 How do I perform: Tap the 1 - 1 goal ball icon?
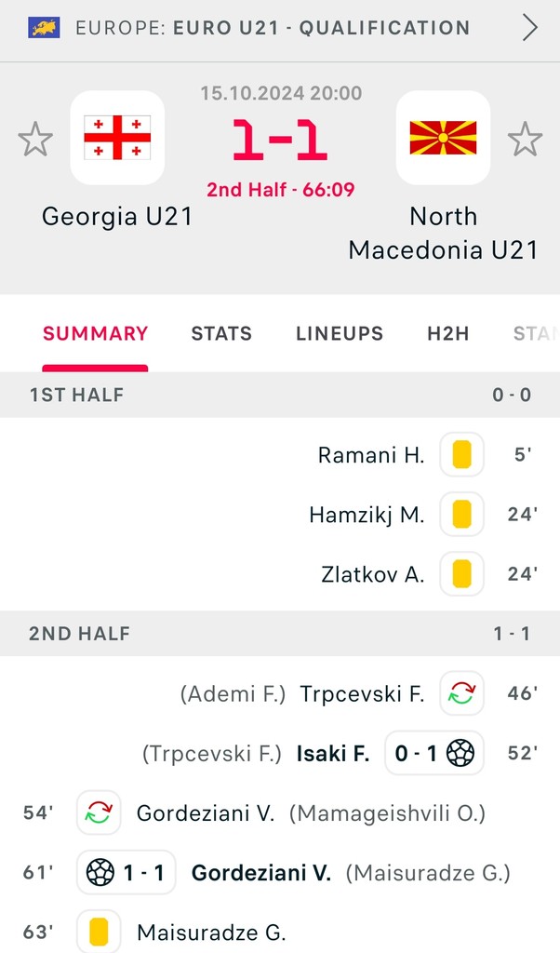(x=100, y=873)
